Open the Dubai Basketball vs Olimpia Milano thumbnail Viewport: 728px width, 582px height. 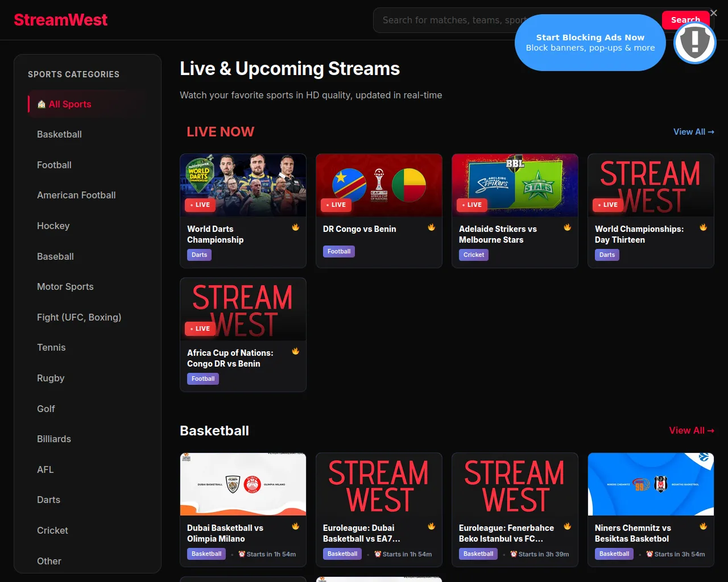243,484
